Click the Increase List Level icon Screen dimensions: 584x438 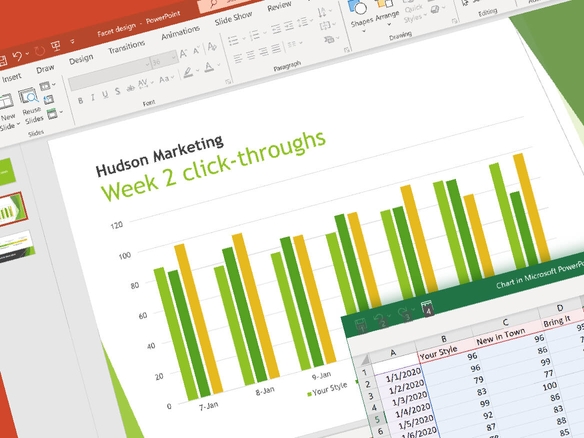point(289,26)
